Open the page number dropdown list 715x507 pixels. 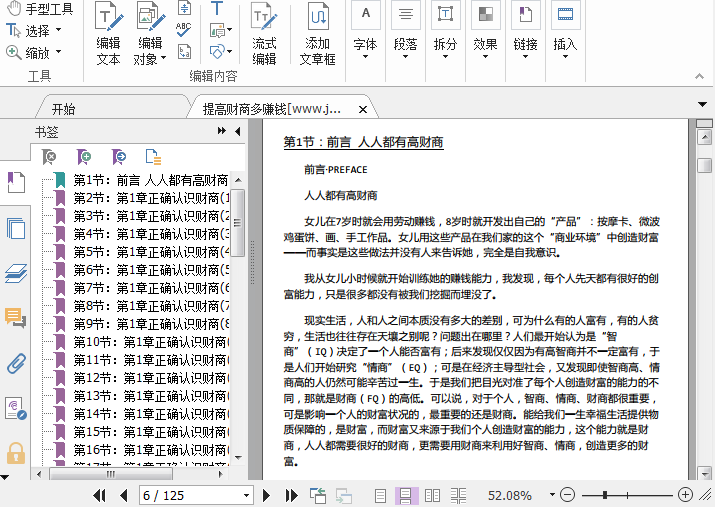pos(247,495)
